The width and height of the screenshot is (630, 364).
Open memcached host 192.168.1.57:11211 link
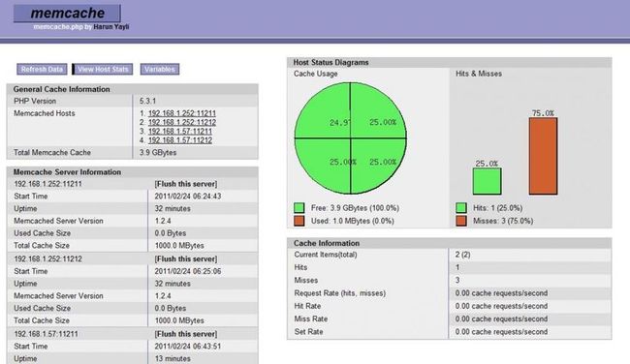click(180, 132)
